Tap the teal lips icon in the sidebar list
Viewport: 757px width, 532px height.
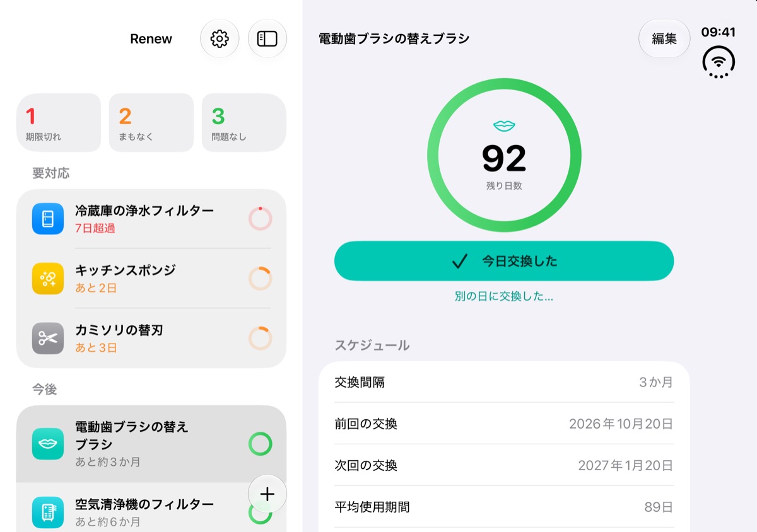[x=48, y=444]
